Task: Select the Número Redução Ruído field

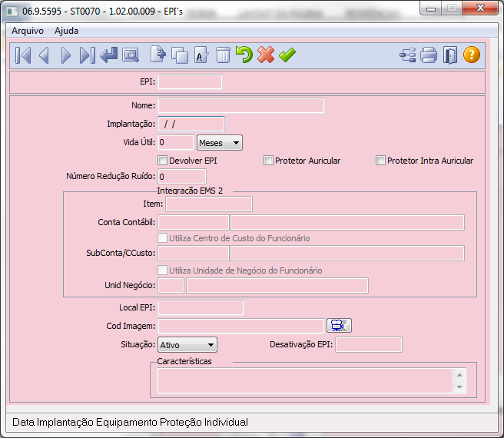Action: point(182,177)
